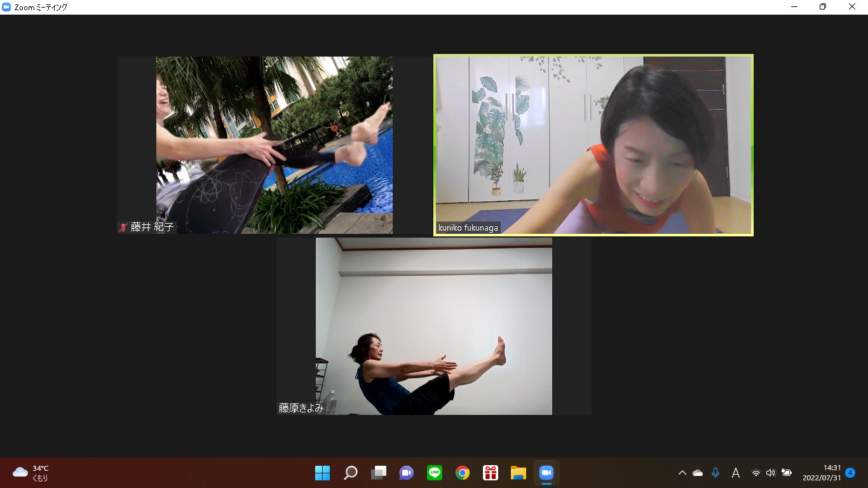Click the battery tray icon
868x488 pixels.
click(787, 473)
